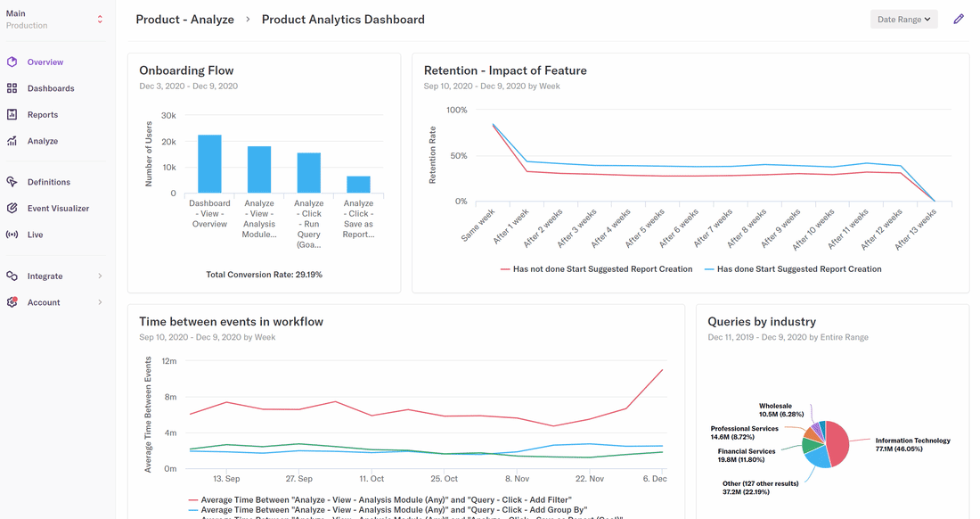Image resolution: width=980 pixels, height=519 pixels.
Task: Click the Wholesale 10.5M label
Action: [x=781, y=410]
